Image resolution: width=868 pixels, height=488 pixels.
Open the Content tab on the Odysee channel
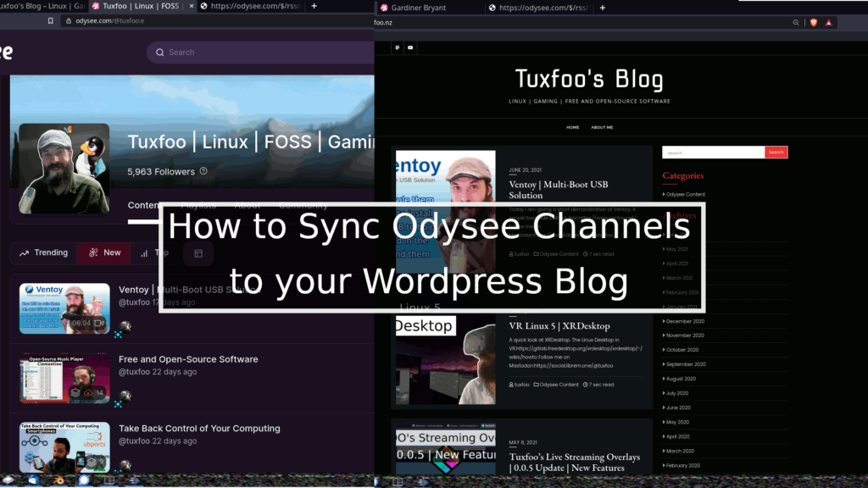pyautogui.click(x=144, y=205)
